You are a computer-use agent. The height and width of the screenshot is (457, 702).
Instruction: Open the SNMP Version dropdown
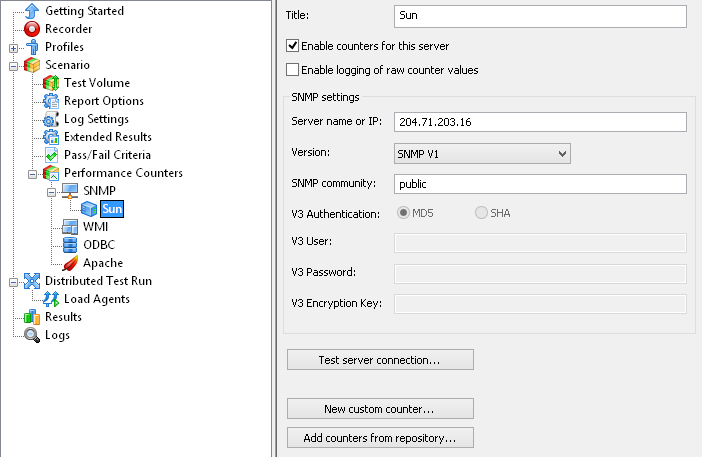click(482, 154)
